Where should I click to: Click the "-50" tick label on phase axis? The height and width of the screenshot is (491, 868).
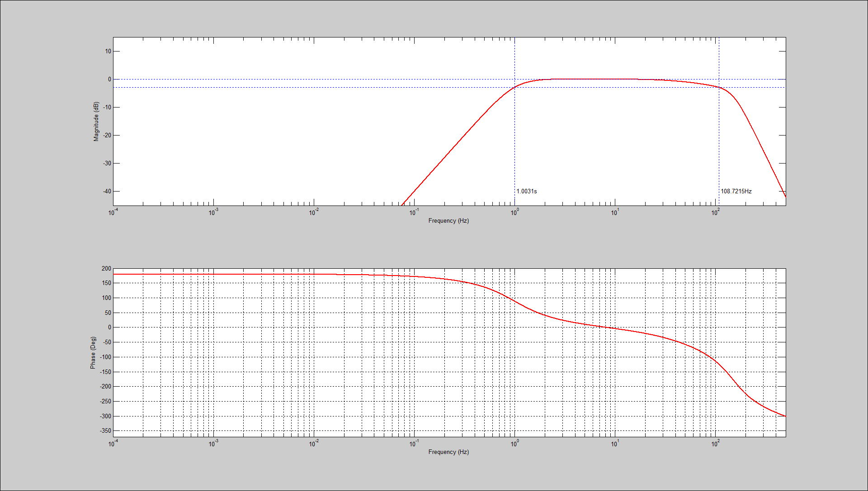[x=107, y=342]
